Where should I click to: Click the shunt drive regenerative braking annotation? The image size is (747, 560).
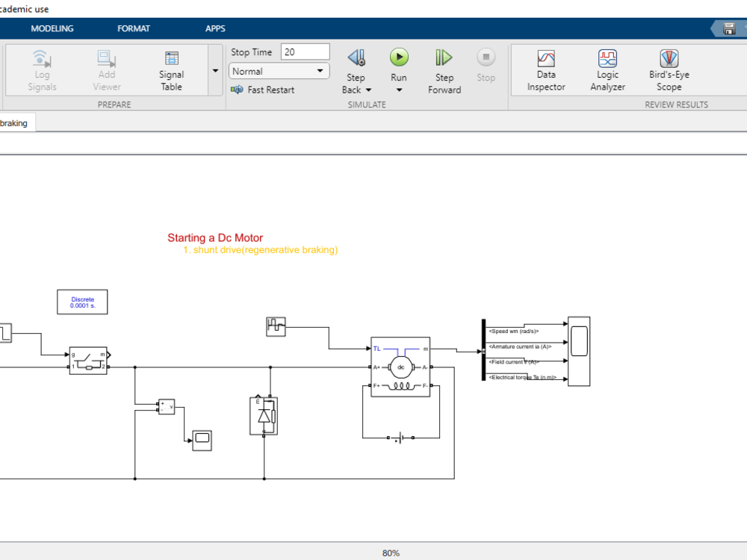pyautogui.click(x=260, y=249)
